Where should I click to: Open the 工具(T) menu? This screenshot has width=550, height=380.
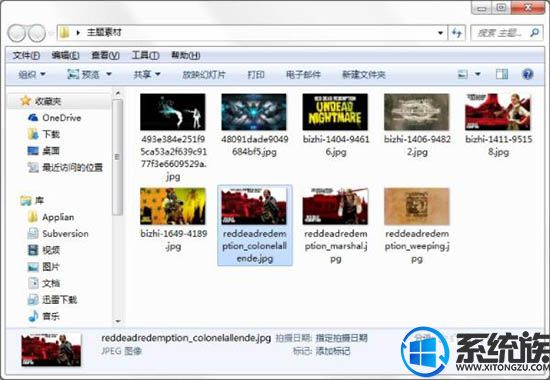tap(146, 55)
